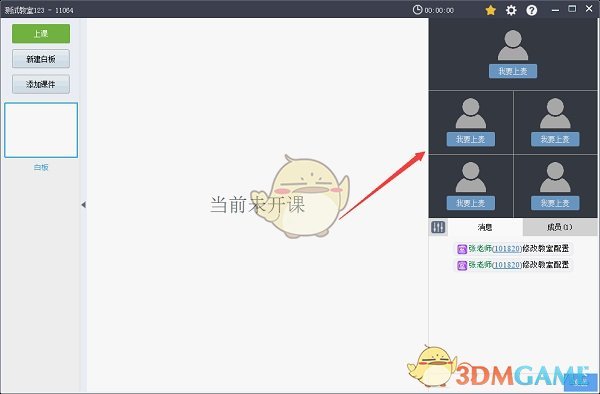Click avatar in bottom-right video seat
The height and width of the screenshot is (394, 600).
[x=555, y=177]
